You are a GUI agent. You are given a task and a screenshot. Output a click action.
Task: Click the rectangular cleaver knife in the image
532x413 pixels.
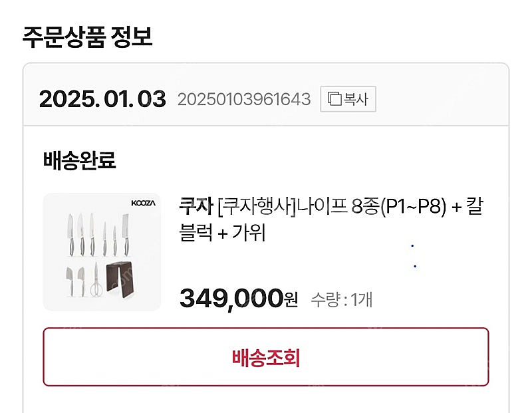pos(126,235)
